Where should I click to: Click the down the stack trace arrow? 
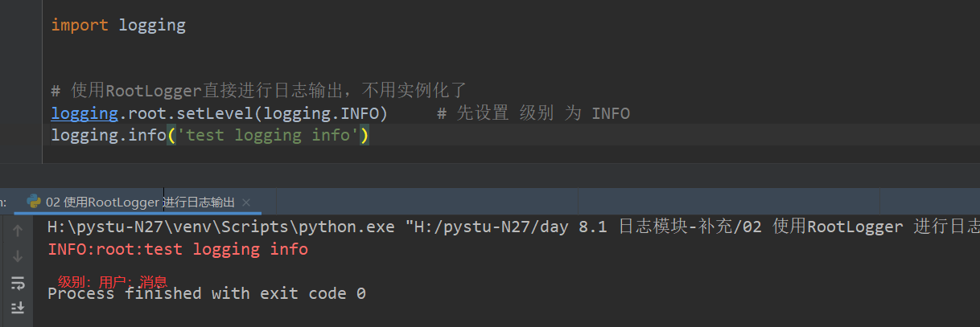[x=18, y=257]
